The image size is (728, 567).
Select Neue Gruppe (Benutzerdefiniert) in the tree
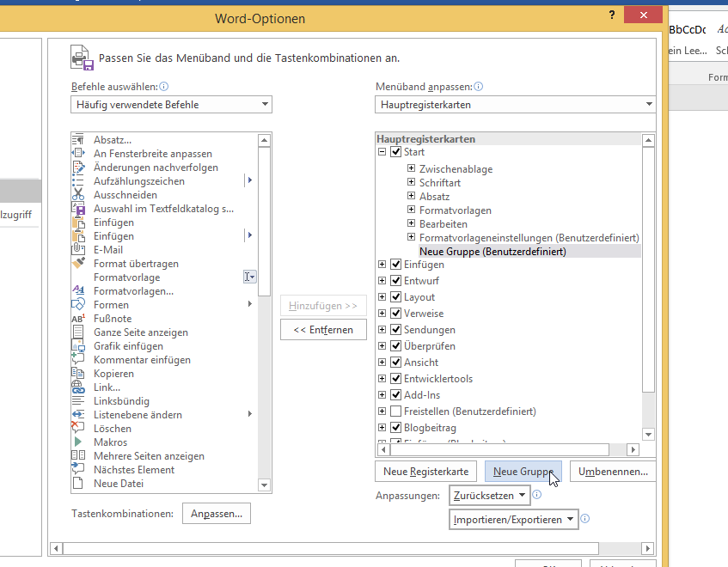click(x=492, y=252)
